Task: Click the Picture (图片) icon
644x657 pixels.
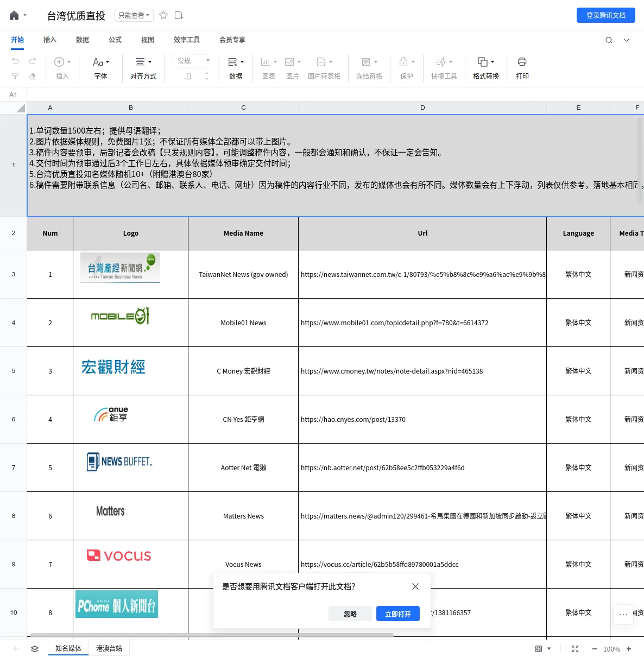Action: click(x=289, y=62)
